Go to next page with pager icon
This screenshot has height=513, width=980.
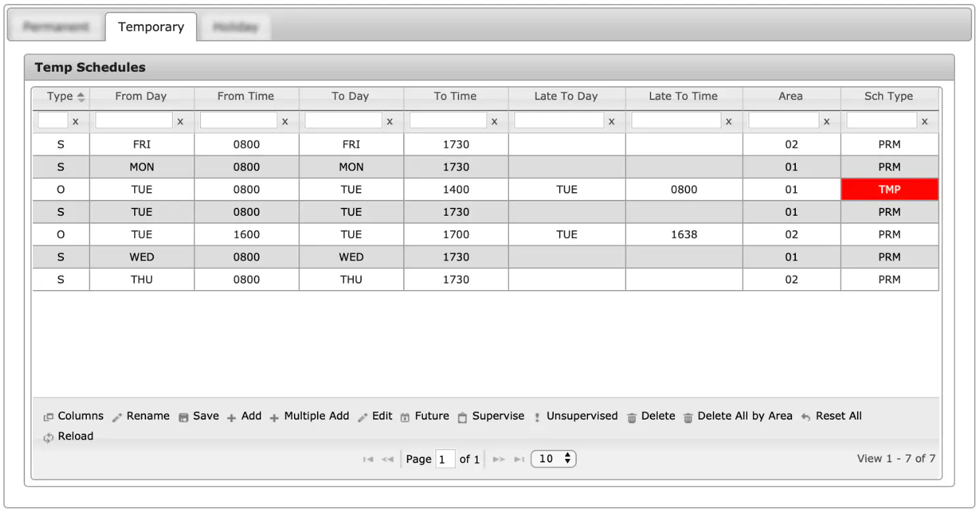tap(499, 459)
